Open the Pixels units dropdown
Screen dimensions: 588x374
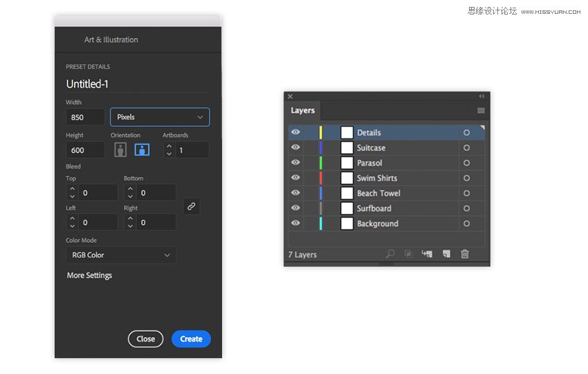pos(160,117)
